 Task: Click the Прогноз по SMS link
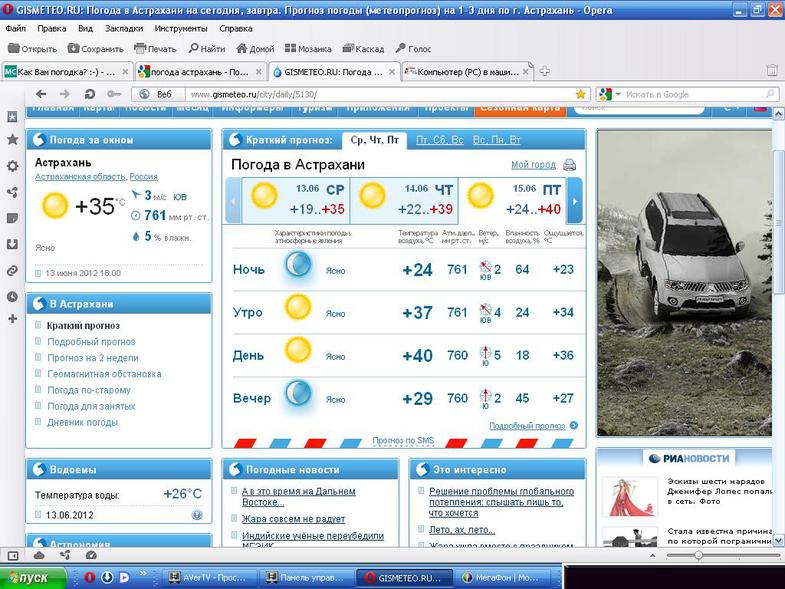coord(403,441)
